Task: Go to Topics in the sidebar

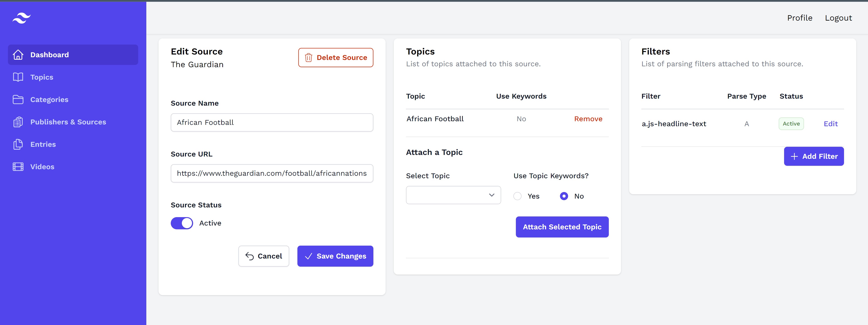Action: (x=73, y=77)
